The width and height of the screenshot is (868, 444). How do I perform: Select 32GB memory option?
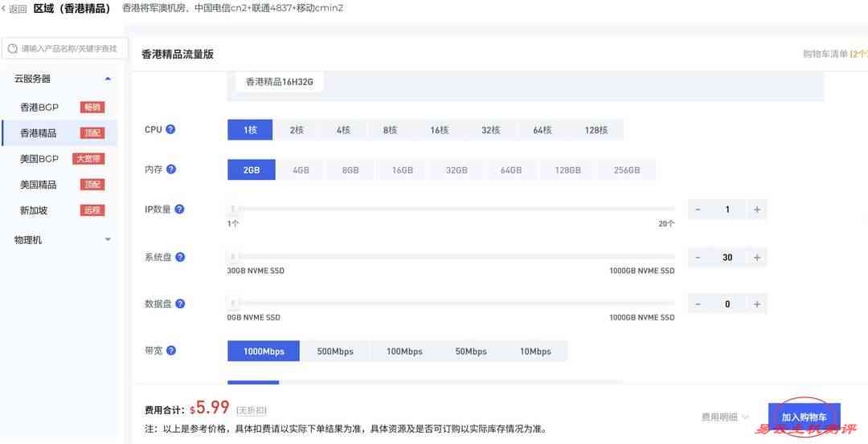pos(457,169)
